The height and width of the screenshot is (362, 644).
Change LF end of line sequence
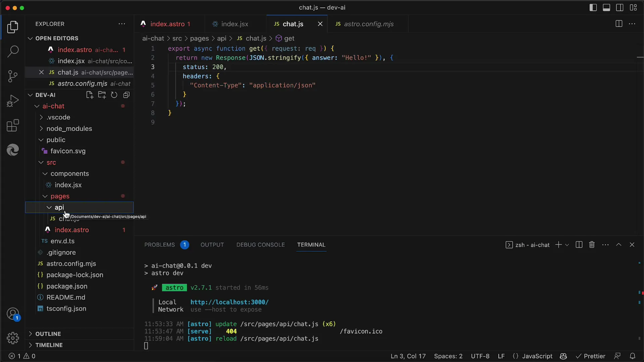click(x=501, y=356)
